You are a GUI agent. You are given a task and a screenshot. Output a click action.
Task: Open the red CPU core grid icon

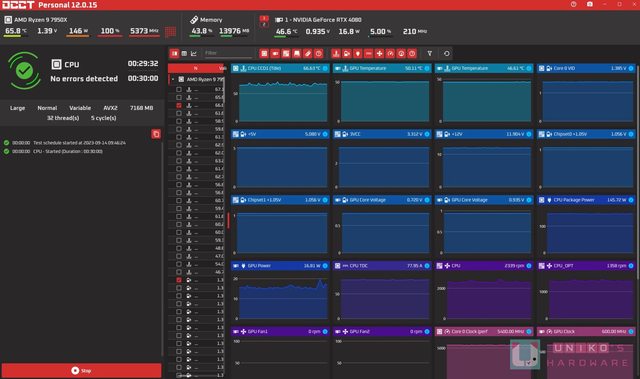(170, 31)
